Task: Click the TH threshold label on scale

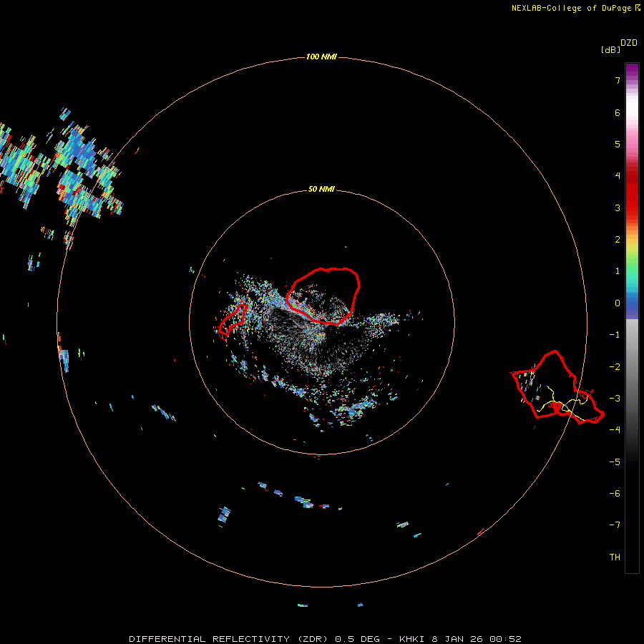Action: (x=615, y=557)
